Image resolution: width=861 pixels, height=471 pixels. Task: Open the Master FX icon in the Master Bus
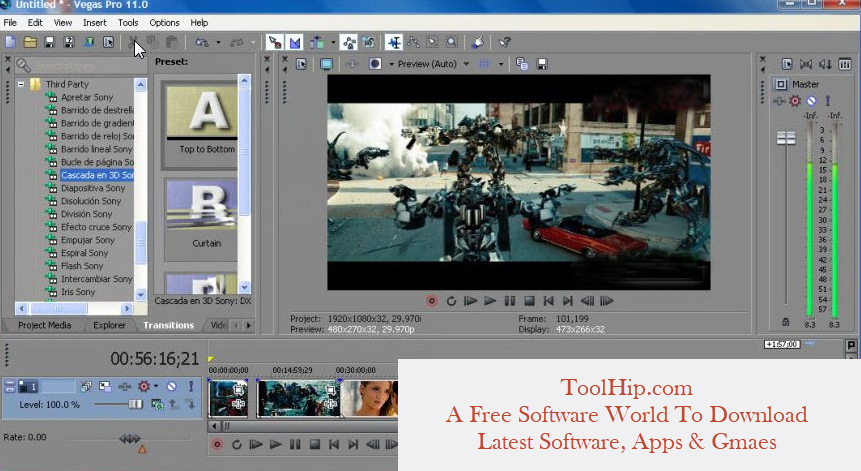(x=779, y=101)
